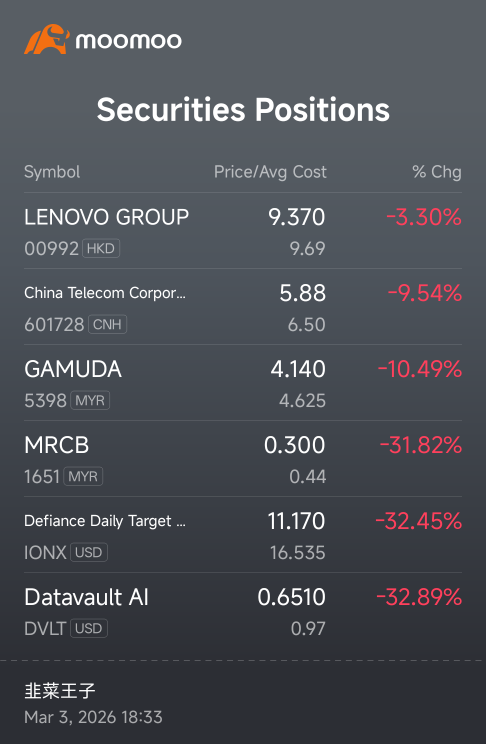The width and height of the screenshot is (486, 744).
Task: Open the Defiance Daily Target position
Action: click(x=243, y=535)
